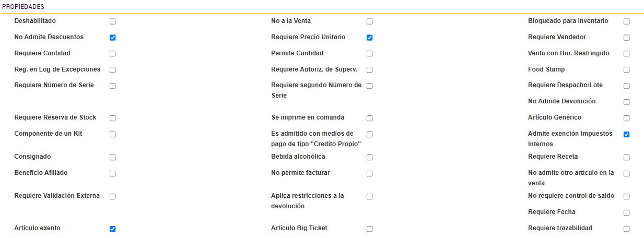Tick Requiere Autoriz. de Superv.
The image size is (644, 238).
coord(370,70)
